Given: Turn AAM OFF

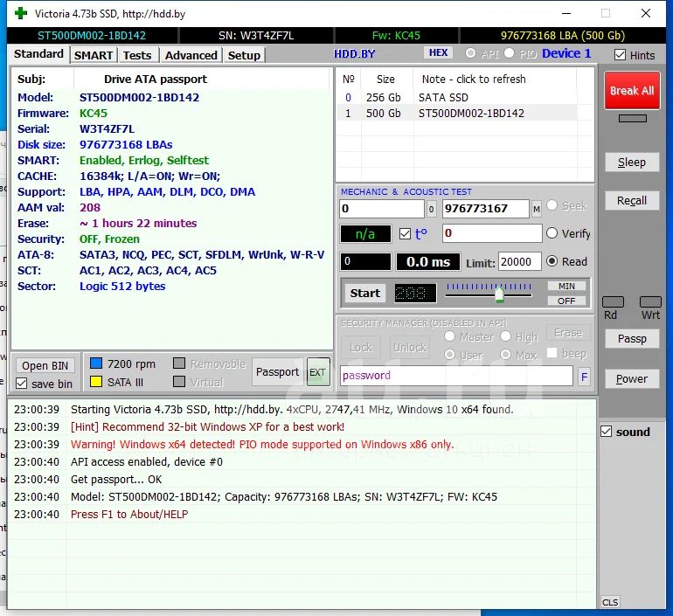Looking at the screenshot, I should pyautogui.click(x=566, y=301).
